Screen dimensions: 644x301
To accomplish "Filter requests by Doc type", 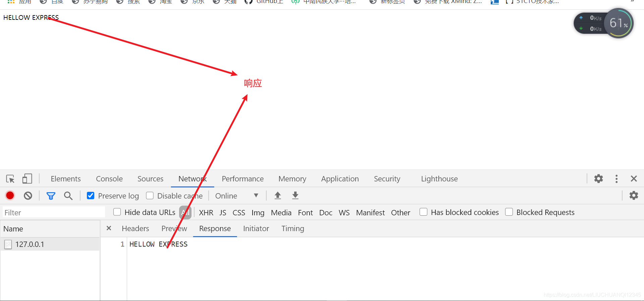I will tap(326, 213).
